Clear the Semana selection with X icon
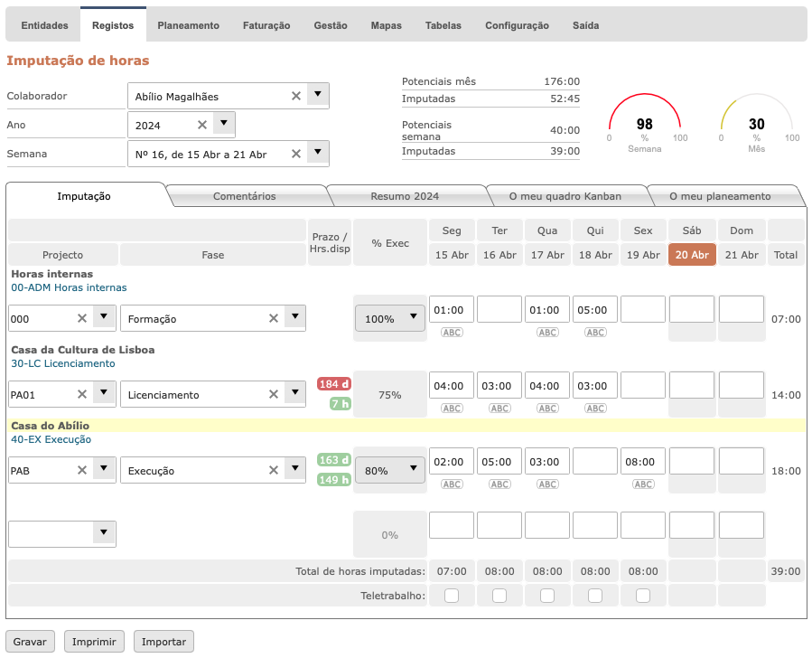Viewport: 812px width, 658px height. [x=295, y=154]
